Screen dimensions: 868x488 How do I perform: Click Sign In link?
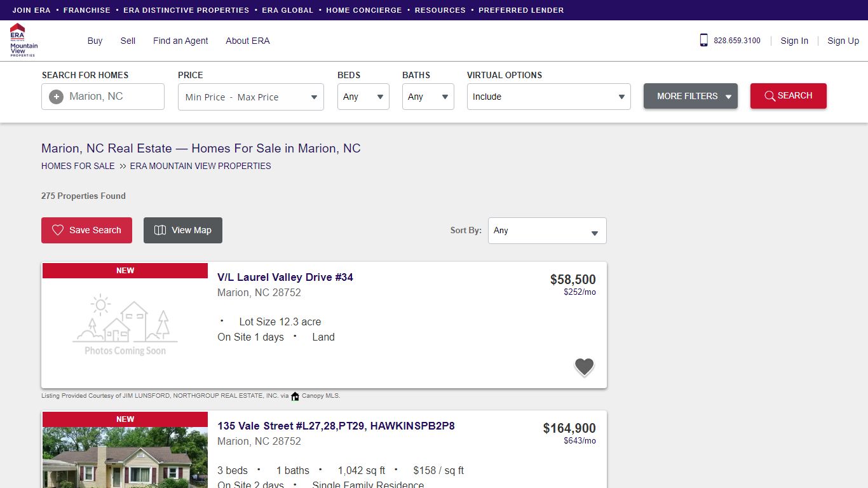(x=794, y=41)
